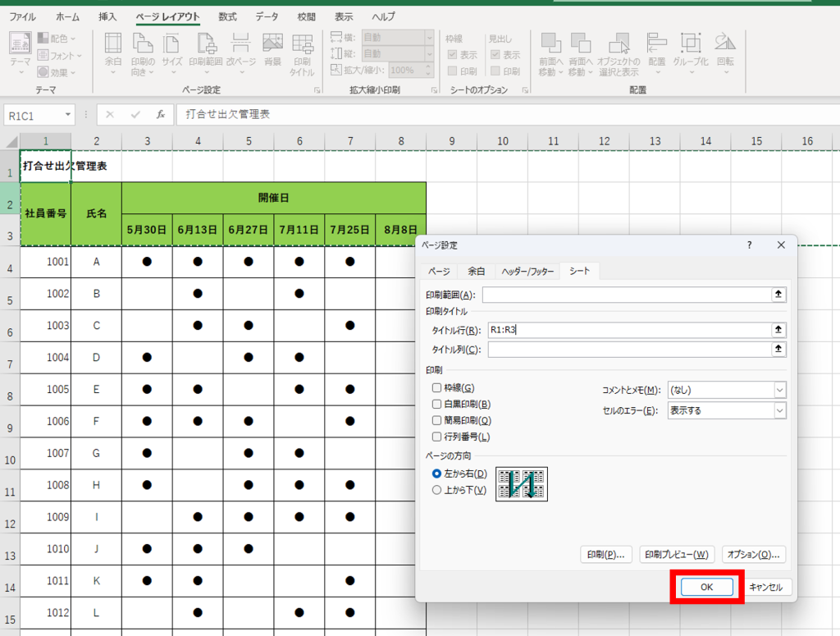Click collapse button beside 印刷範囲 field
Image resolution: width=840 pixels, height=636 pixels.
point(778,294)
